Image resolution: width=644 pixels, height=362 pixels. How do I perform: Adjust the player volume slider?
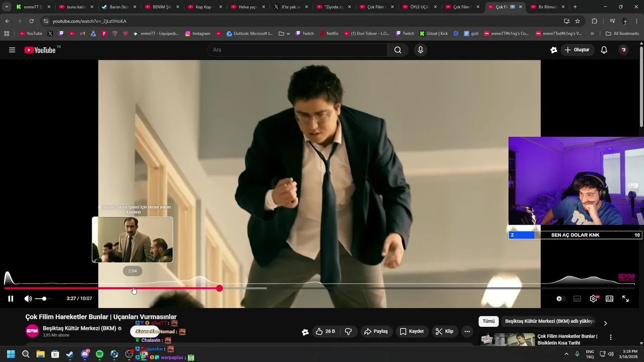[x=44, y=299]
